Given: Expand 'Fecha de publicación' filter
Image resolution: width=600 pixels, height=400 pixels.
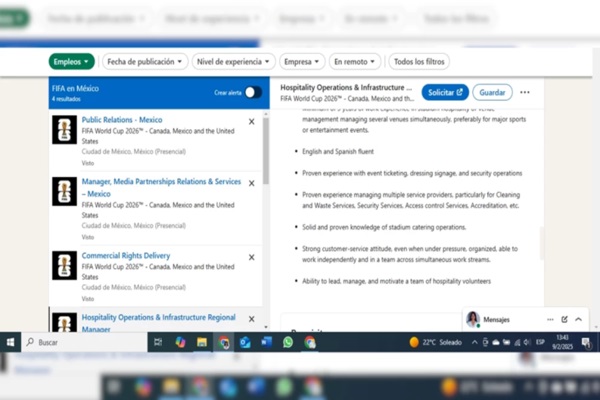Looking at the screenshot, I should 143,62.
